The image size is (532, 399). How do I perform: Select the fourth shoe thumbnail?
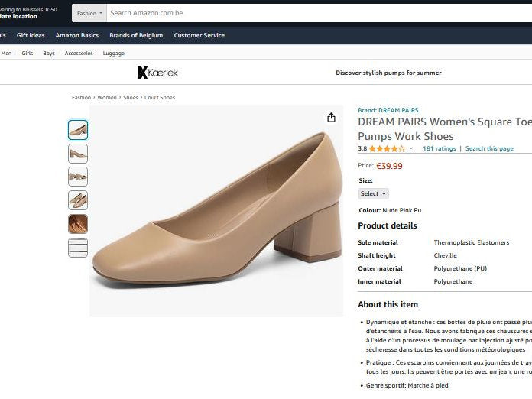pos(78,200)
